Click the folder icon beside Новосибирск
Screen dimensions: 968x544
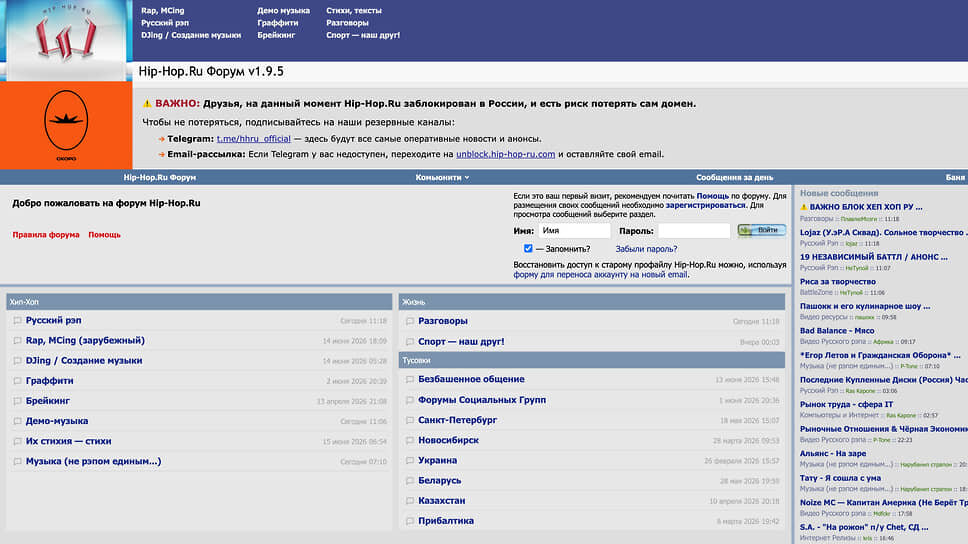pyautogui.click(x=410, y=440)
